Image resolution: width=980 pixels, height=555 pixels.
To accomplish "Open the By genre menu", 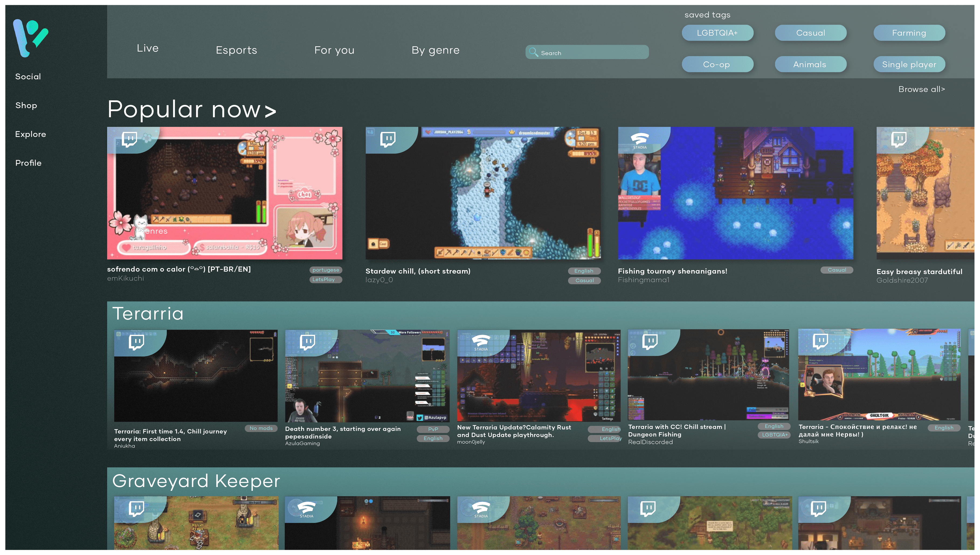I will click(x=435, y=50).
